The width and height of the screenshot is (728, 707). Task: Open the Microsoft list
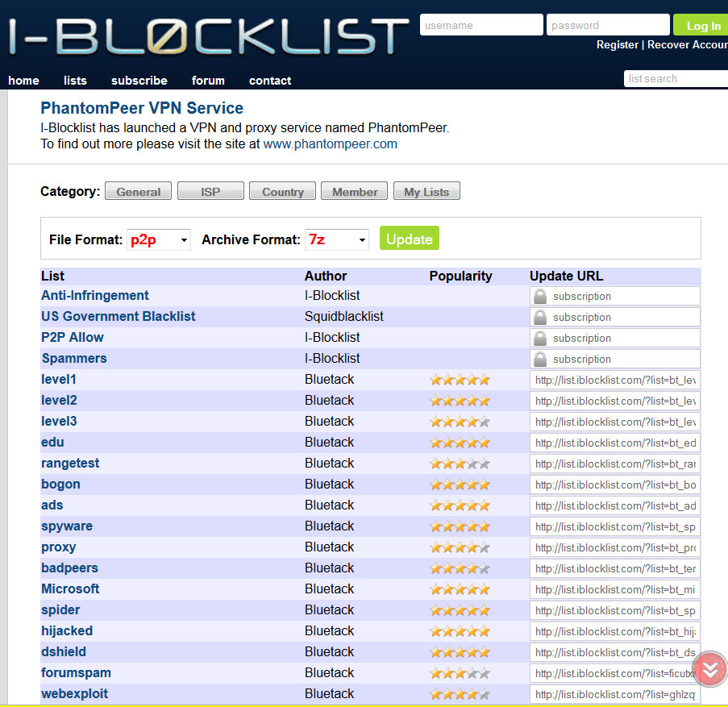[x=70, y=588]
